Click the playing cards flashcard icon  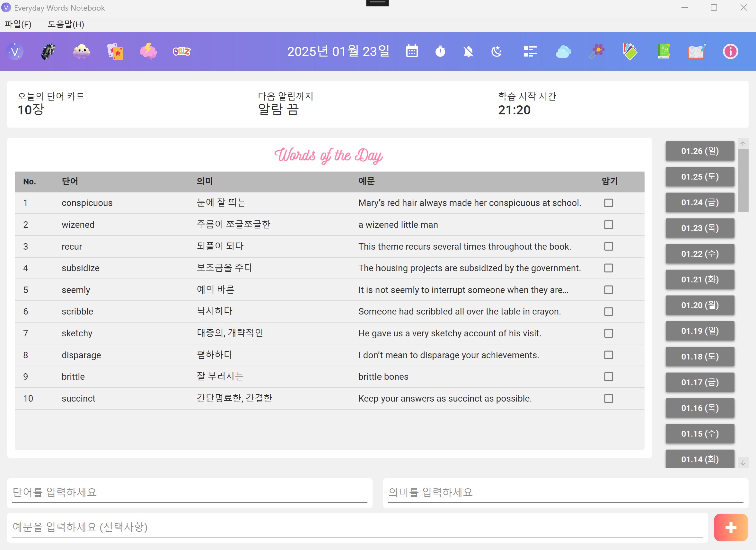click(115, 51)
